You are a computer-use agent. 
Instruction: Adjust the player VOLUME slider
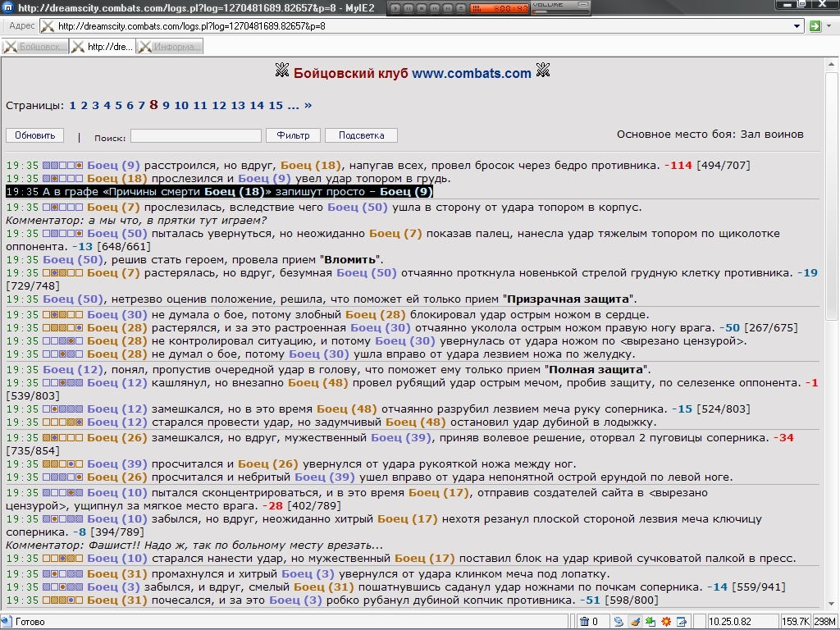[x=560, y=11]
